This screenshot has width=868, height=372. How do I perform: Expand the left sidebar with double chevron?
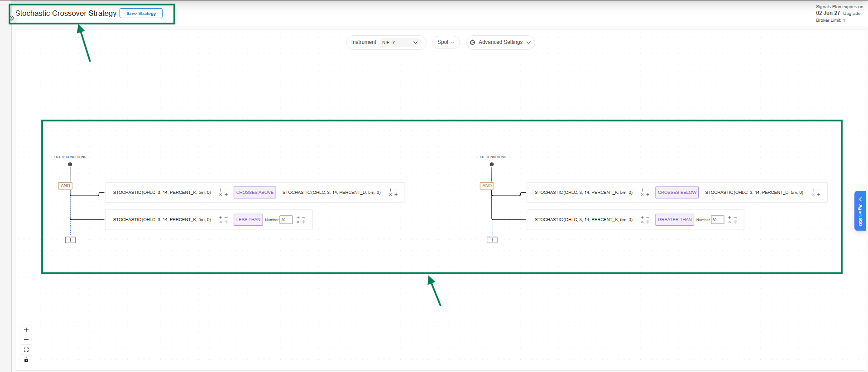[x=12, y=19]
